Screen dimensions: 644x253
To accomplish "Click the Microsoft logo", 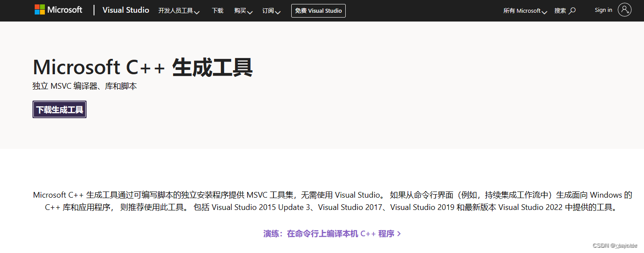I will 58,10.
